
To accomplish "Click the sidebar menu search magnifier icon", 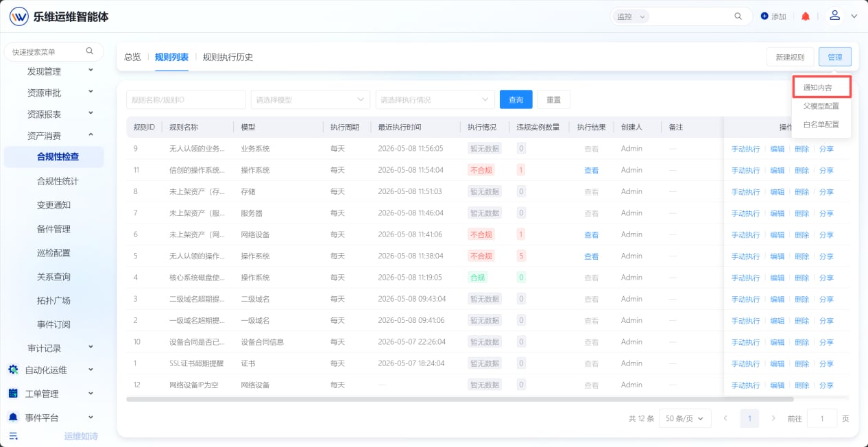I will (x=90, y=51).
